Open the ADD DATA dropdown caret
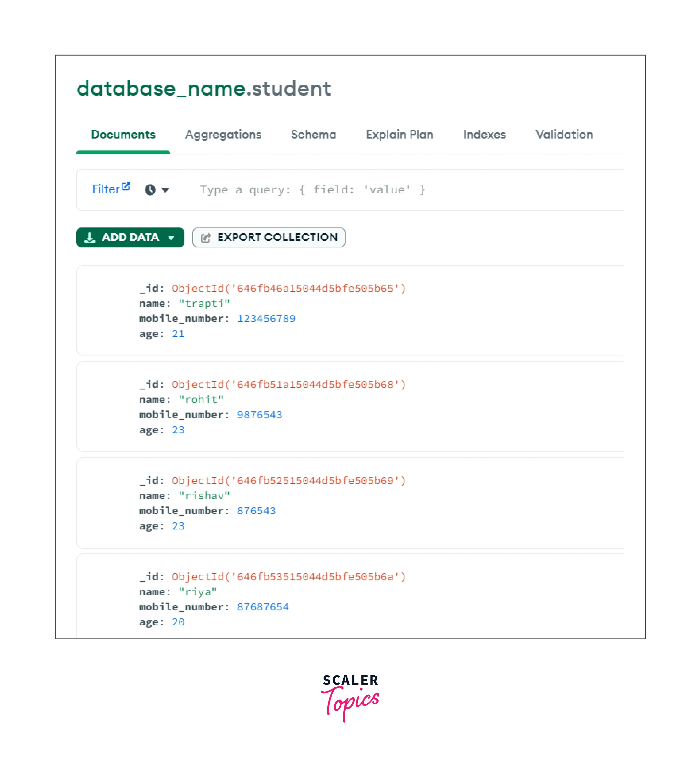This screenshot has width=700, height=760. 171,238
